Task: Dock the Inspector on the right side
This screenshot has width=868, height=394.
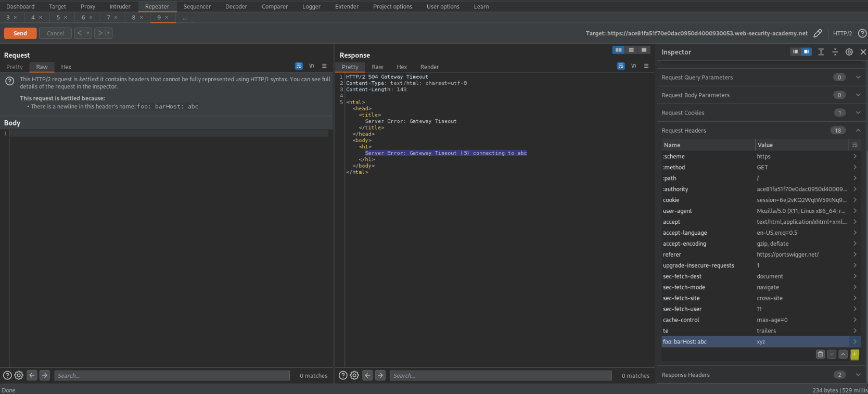Action: [x=806, y=52]
